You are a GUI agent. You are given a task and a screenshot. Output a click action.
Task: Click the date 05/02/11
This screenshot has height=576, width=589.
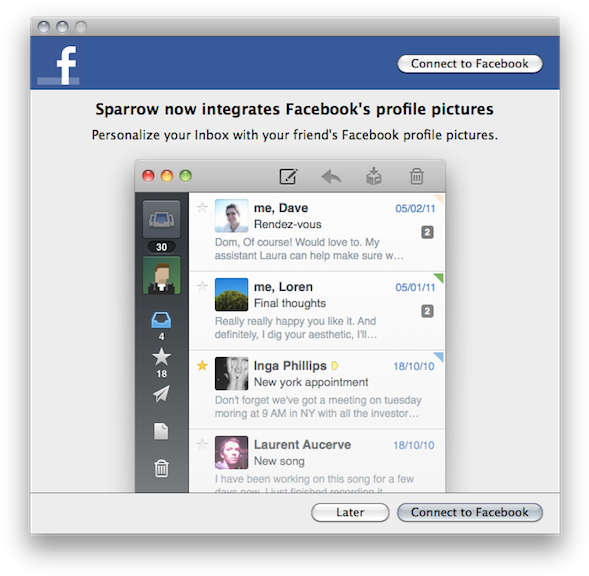point(415,209)
